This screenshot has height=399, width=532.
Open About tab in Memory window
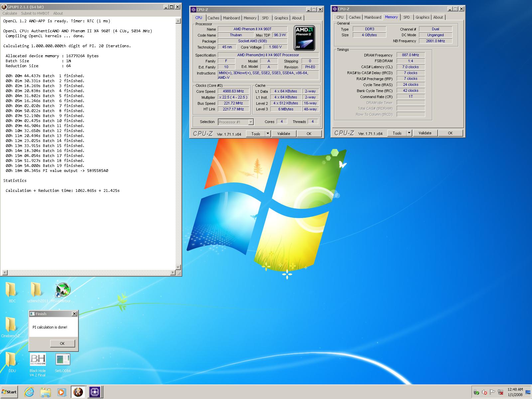[438, 17]
